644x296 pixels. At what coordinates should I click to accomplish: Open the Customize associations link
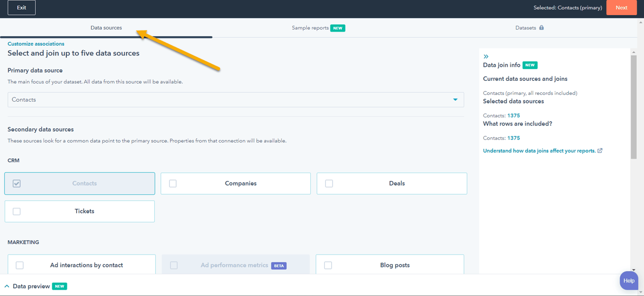coord(36,44)
